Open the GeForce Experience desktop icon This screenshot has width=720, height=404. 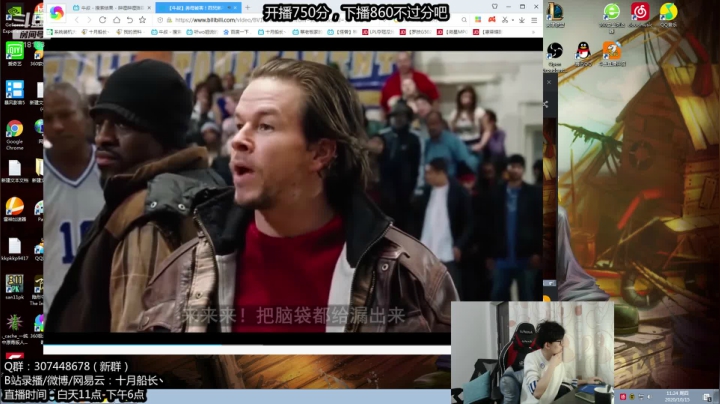click(x=14, y=18)
